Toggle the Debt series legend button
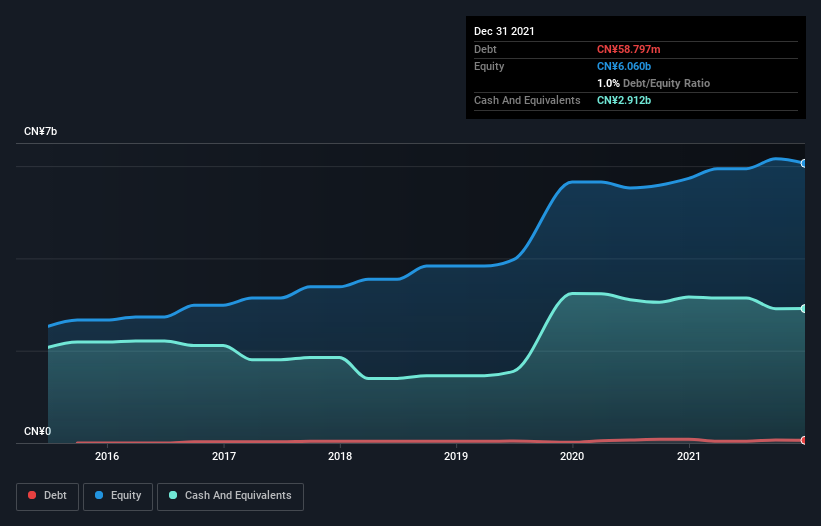Viewport: 821px width, 526px height. pyautogui.click(x=47, y=496)
